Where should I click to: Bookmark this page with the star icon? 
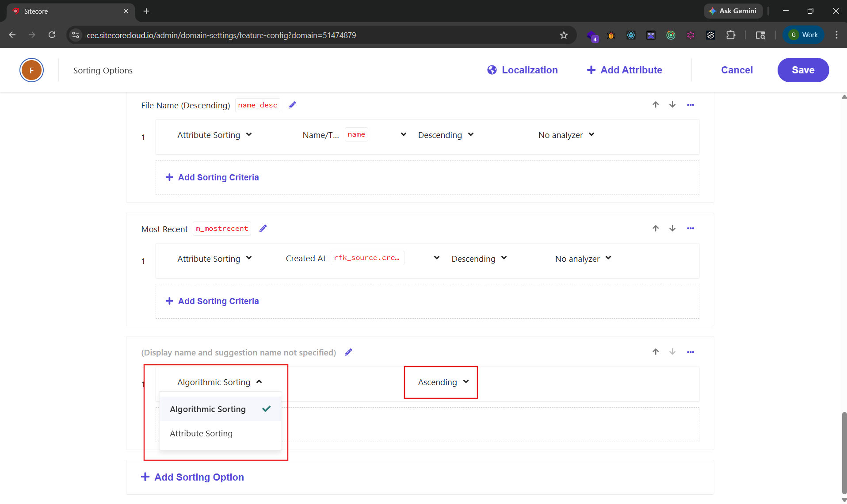click(x=564, y=35)
